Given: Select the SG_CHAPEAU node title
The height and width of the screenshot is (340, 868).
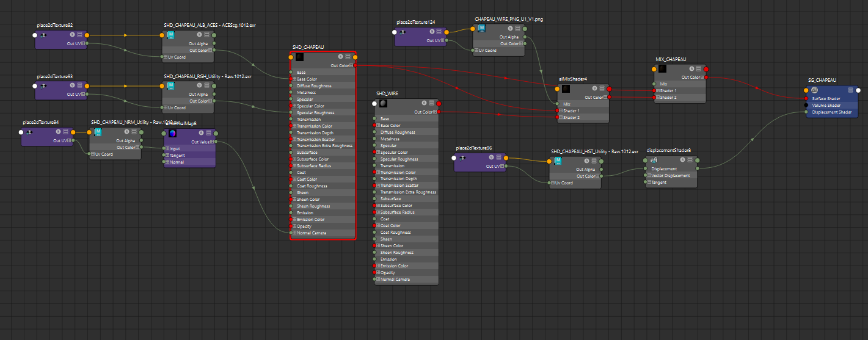Looking at the screenshot, I should pyautogui.click(x=822, y=80).
